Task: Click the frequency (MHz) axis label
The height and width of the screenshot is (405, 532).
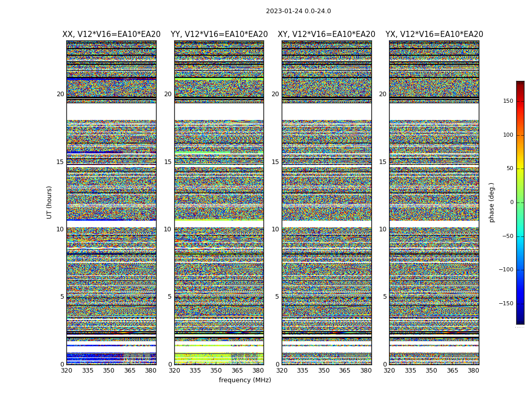Action: click(245, 380)
